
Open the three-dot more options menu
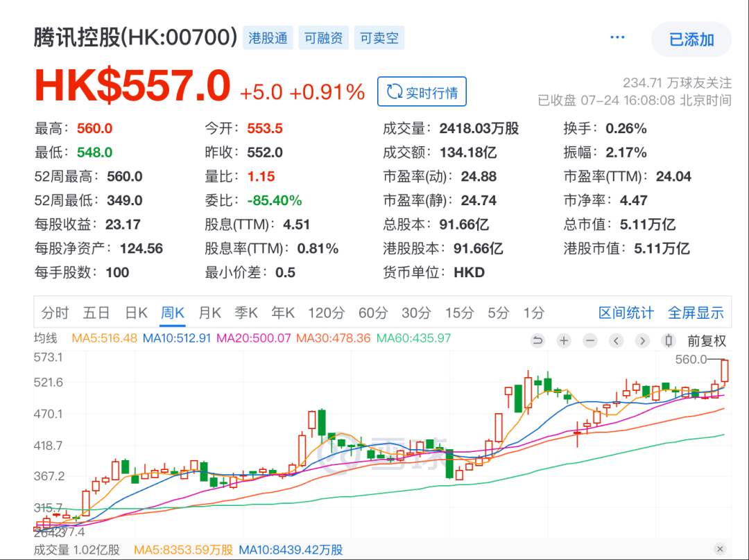tap(617, 37)
